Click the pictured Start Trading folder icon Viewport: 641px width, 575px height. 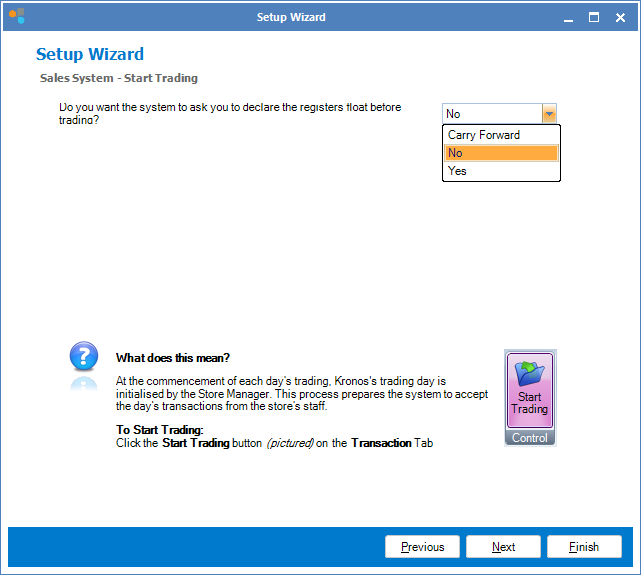[x=530, y=376]
